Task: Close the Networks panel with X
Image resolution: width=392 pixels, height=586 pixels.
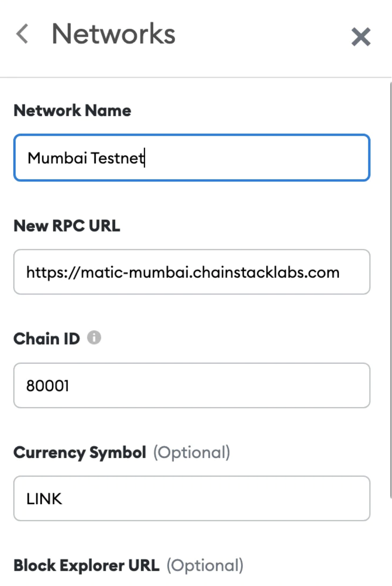Action: 360,37
